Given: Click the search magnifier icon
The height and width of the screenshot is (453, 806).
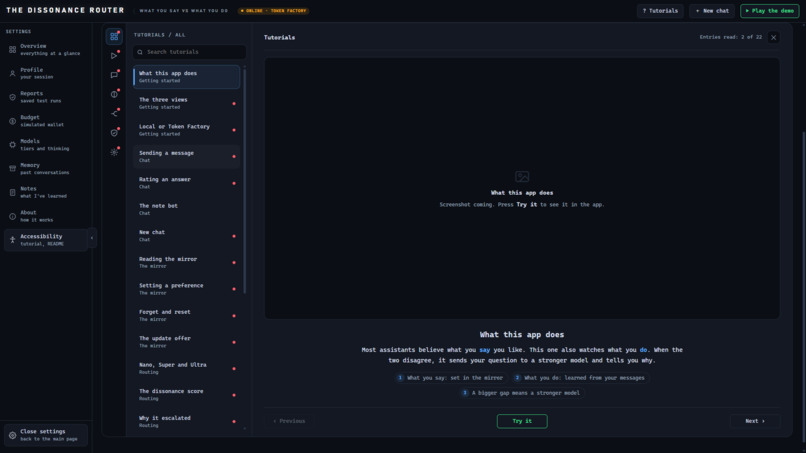Looking at the screenshot, I should (140, 52).
